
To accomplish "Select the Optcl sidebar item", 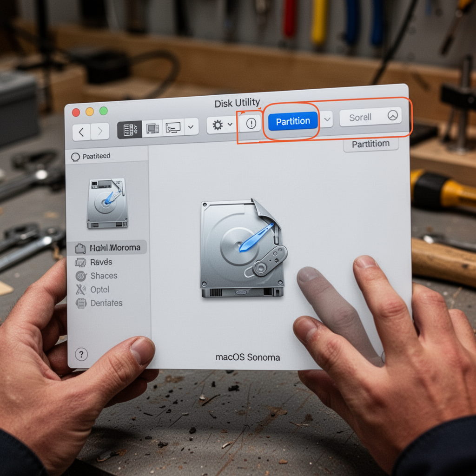I will tap(99, 290).
